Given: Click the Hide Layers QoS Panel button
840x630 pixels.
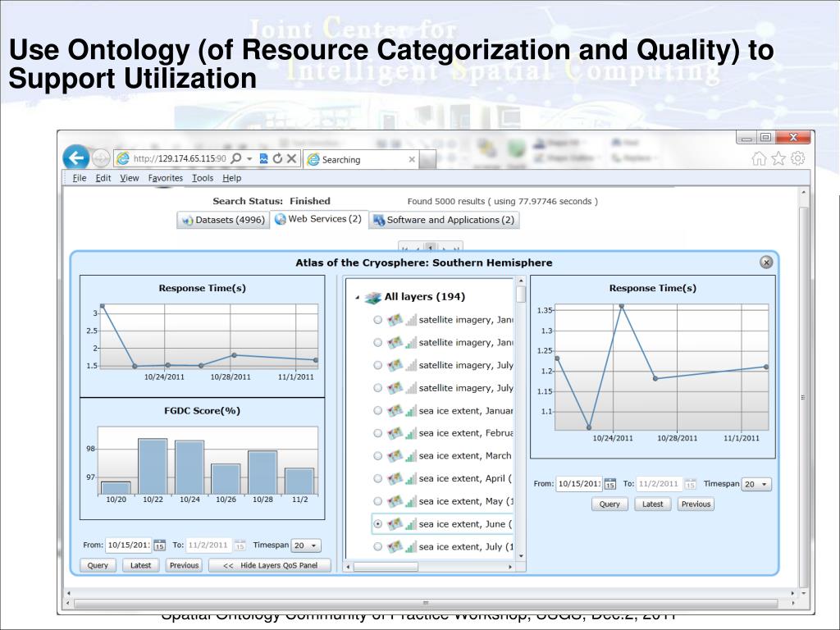Looking at the screenshot, I should coord(270,565).
